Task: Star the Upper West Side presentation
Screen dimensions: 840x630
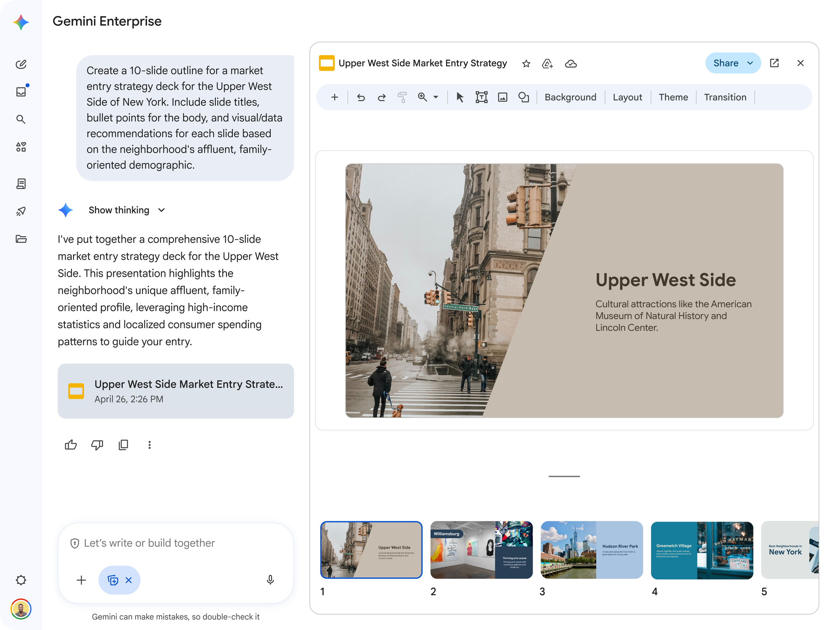Action: [526, 64]
